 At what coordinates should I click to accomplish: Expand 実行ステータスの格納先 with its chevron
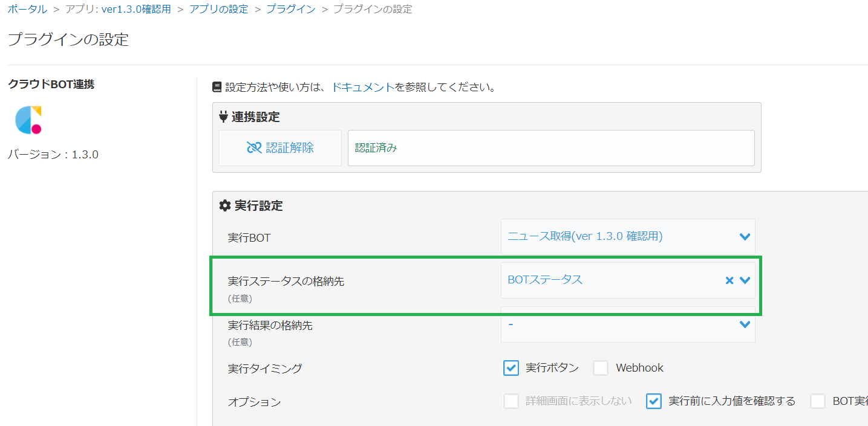click(745, 280)
